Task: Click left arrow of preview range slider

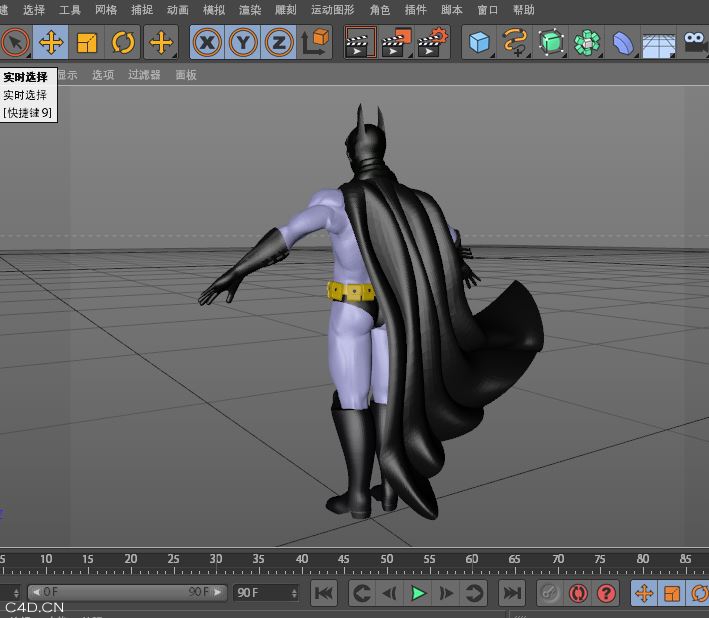Action: [x=36, y=592]
